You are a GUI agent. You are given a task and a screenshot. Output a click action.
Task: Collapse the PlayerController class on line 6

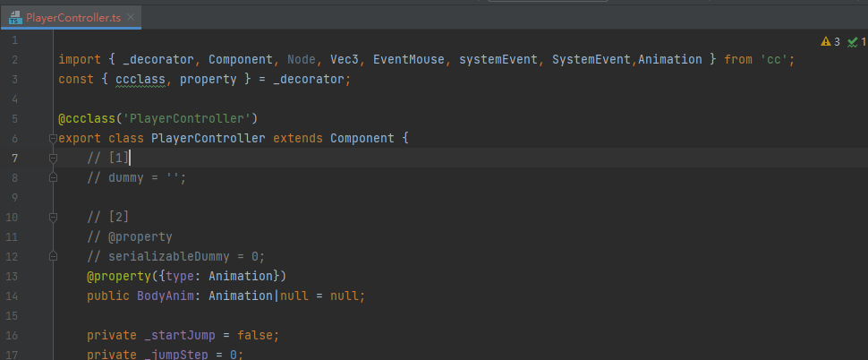[x=52, y=139]
